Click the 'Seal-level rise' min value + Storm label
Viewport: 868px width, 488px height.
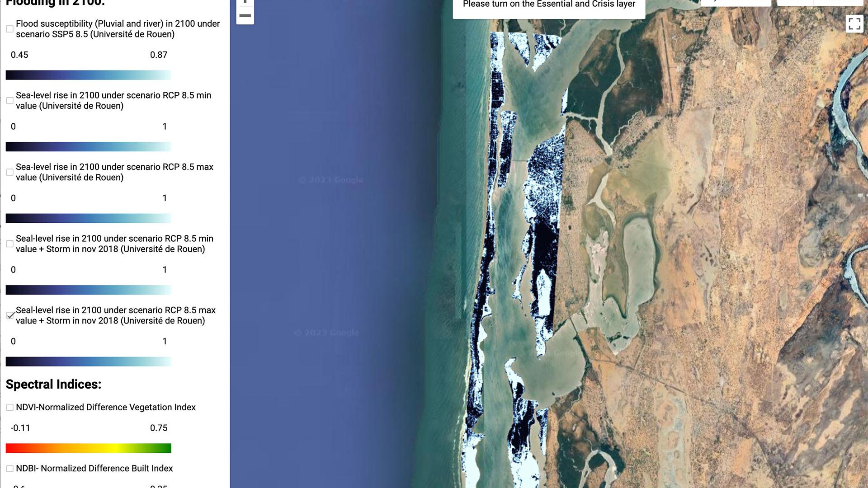click(x=114, y=244)
